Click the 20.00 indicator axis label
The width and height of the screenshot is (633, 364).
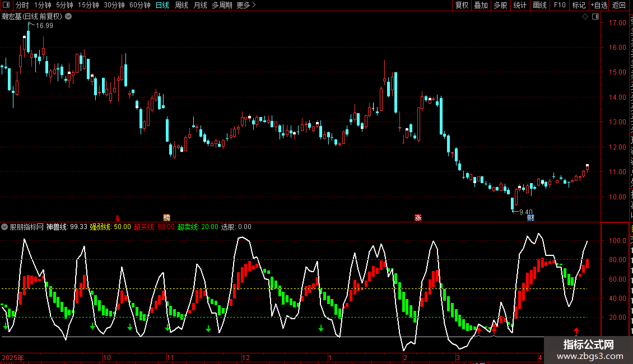pyautogui.click(x=617, y=317)
